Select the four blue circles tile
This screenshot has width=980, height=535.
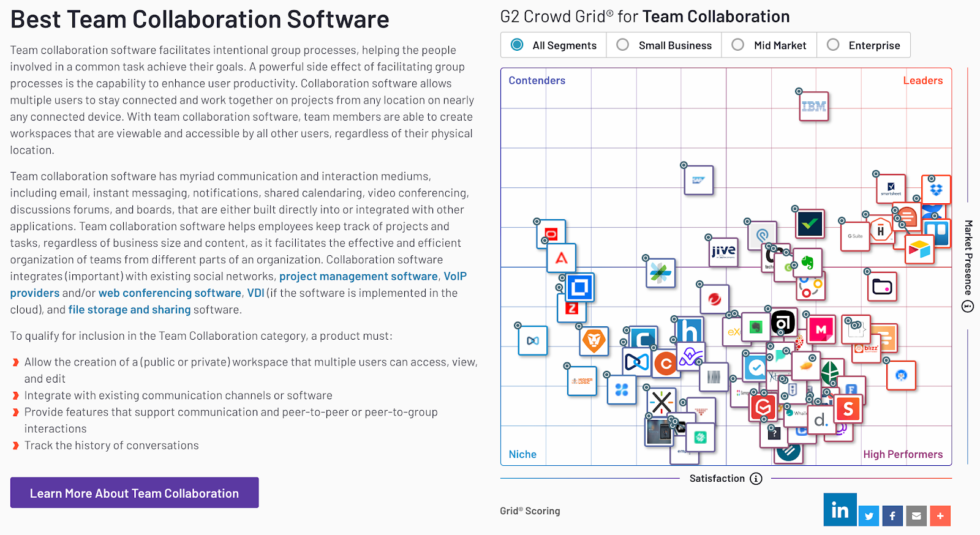pos(622,389)
